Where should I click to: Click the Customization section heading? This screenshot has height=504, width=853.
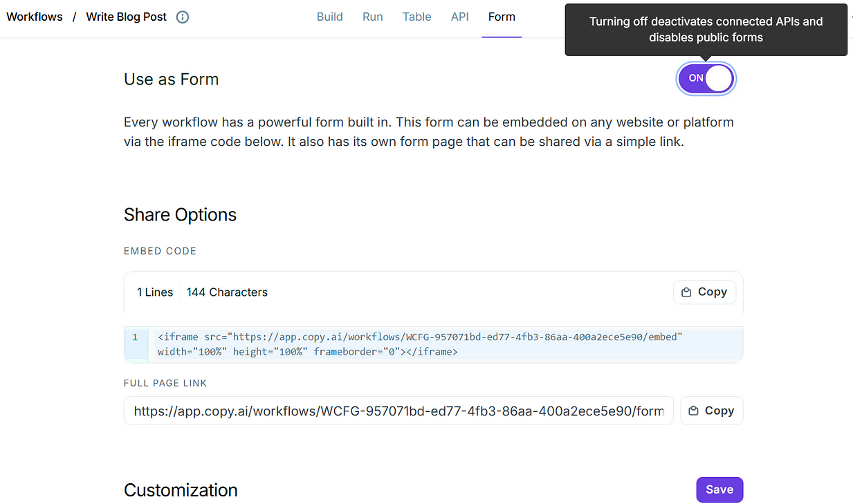click(181, 490)
